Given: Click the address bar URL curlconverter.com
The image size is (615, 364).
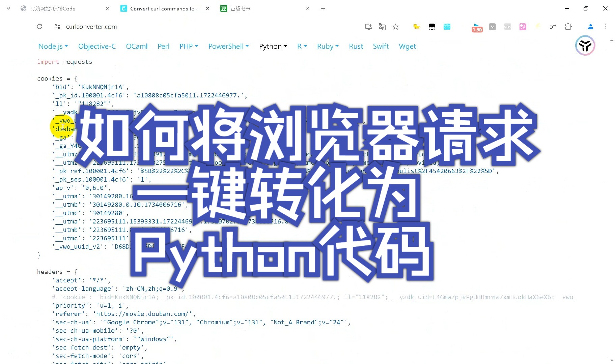Looking at the screenshot, I should point(91,27).
